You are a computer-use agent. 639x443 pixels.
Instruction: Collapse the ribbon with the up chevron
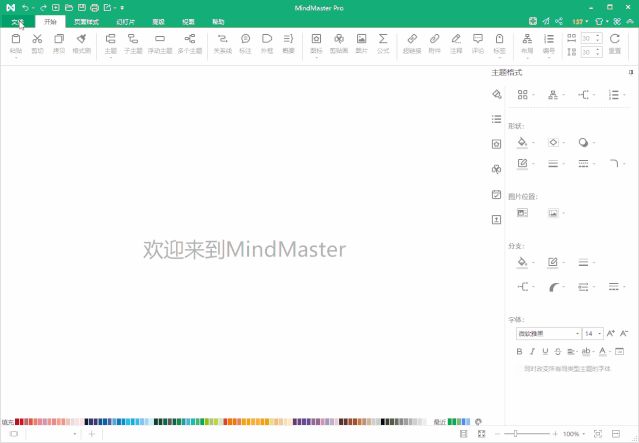click(x=630, y=21)
